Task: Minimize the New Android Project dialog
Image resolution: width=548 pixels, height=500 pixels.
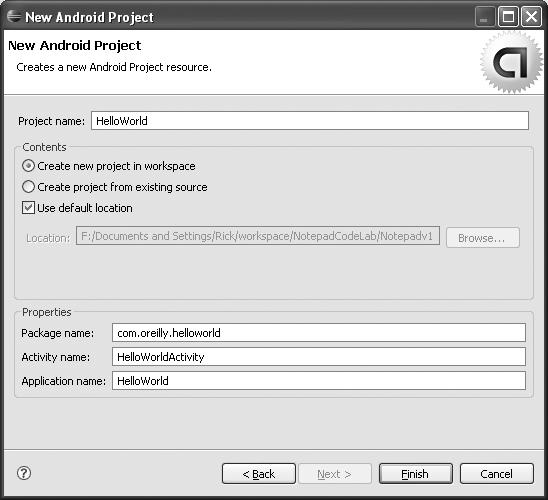Action: pos(485,17)
